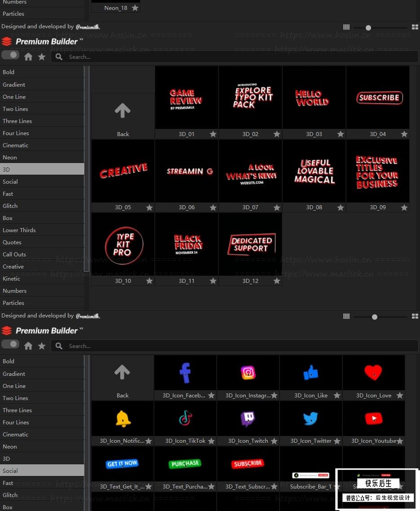Viewport: 420px width, 511px height.
Task: Star the 3D_08 preset
Action: pyautogui.click(x=341, y=207)
